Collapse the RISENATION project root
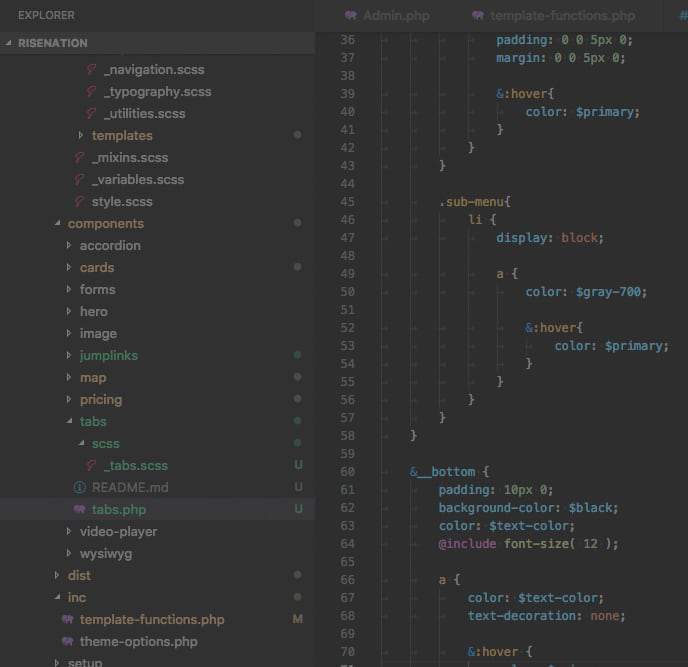 [x=8, y=43]
